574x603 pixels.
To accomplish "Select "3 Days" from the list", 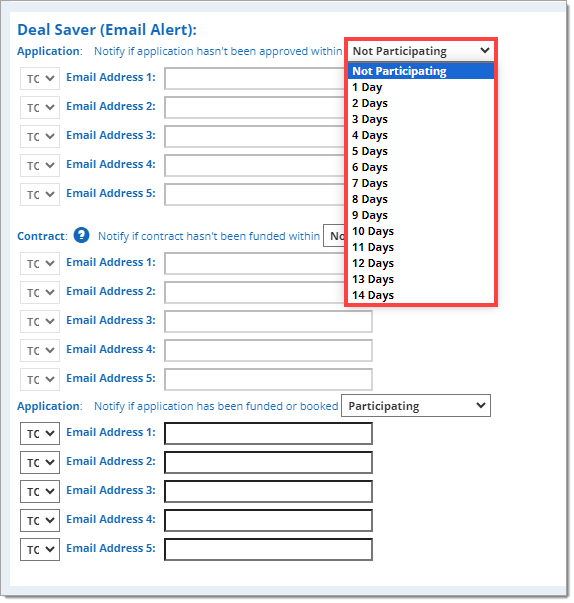I will point(421,119).
